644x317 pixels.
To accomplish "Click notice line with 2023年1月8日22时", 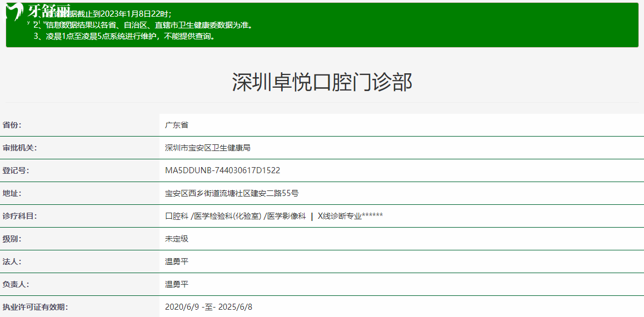I will point(103,13).
